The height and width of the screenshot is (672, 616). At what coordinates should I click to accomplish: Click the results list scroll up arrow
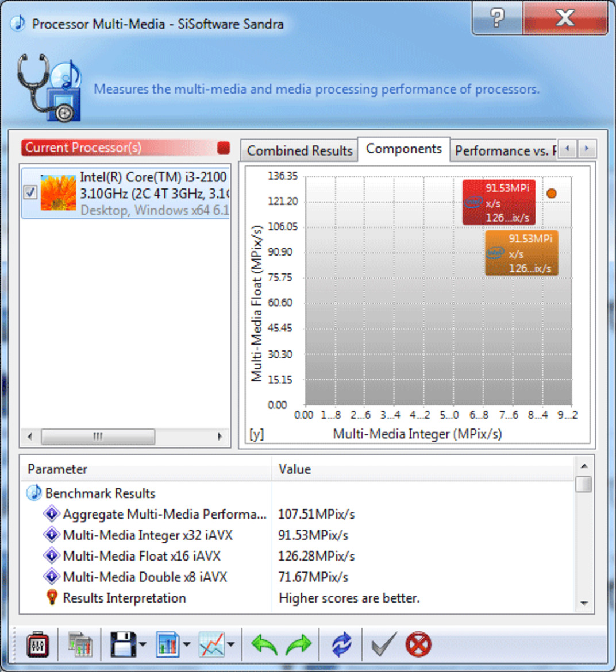(584, 466)
